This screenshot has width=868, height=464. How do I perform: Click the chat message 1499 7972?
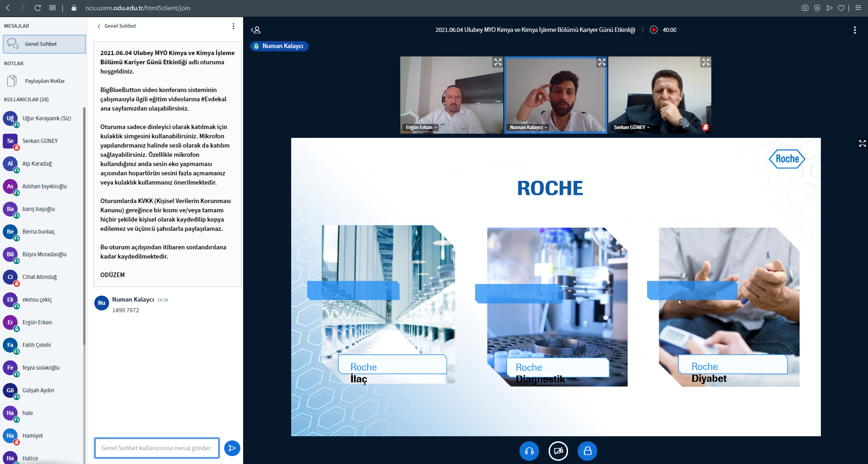click(x=126, y=310)
